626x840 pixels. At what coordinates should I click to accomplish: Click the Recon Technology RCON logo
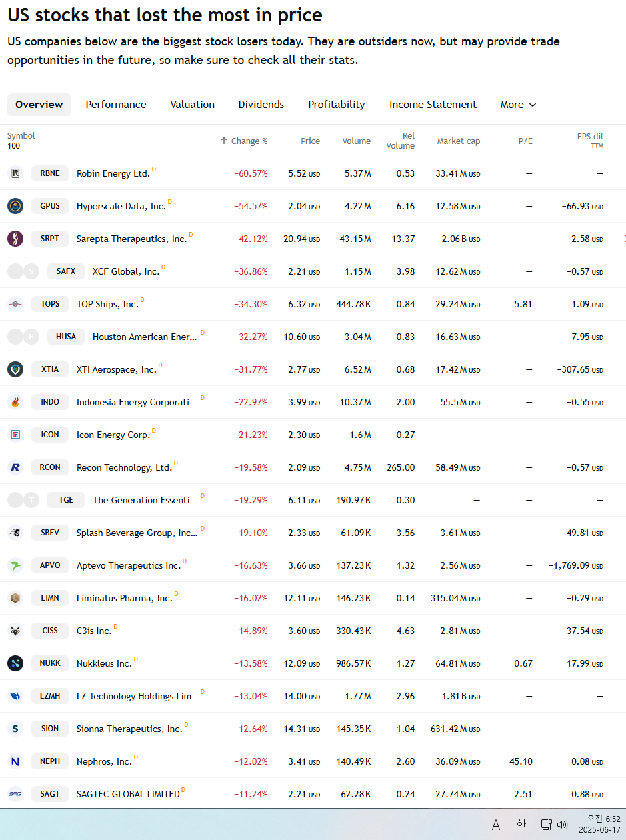coord(15,467)
